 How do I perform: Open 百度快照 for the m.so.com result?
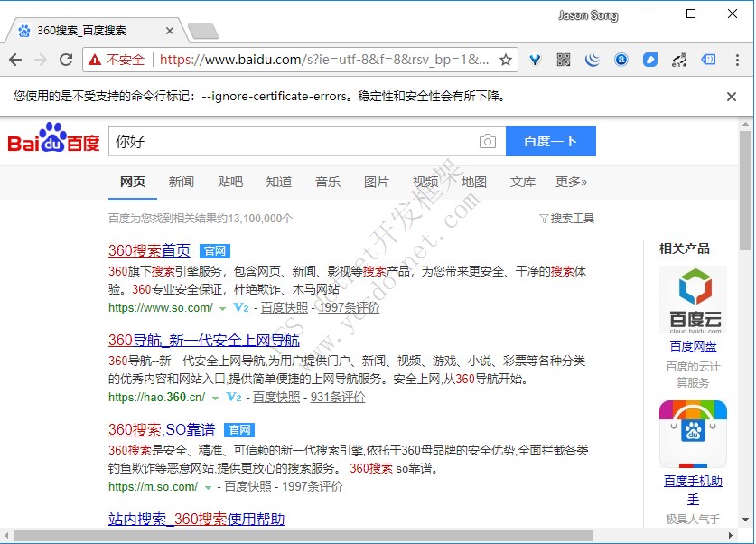[x=247, y=486]
